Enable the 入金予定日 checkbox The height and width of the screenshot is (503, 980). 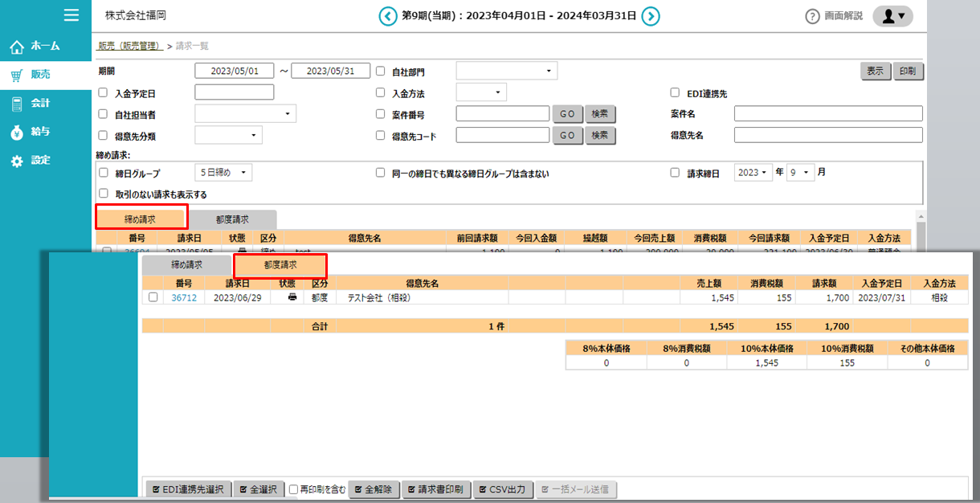point(103,93)
